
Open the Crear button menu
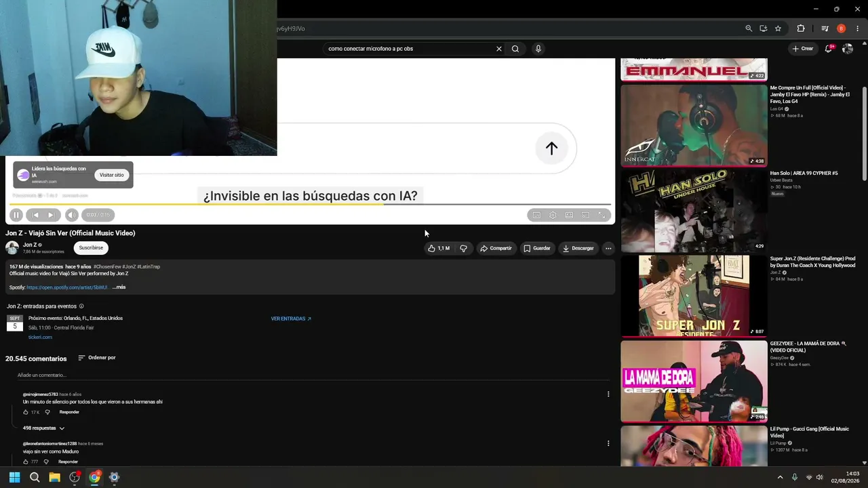tap(802, 49)
